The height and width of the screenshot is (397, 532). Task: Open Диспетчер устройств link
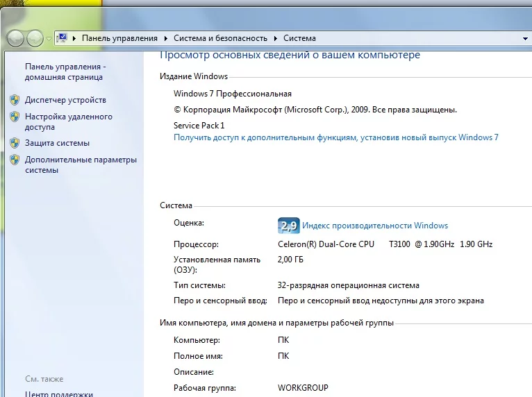(65, 100)
